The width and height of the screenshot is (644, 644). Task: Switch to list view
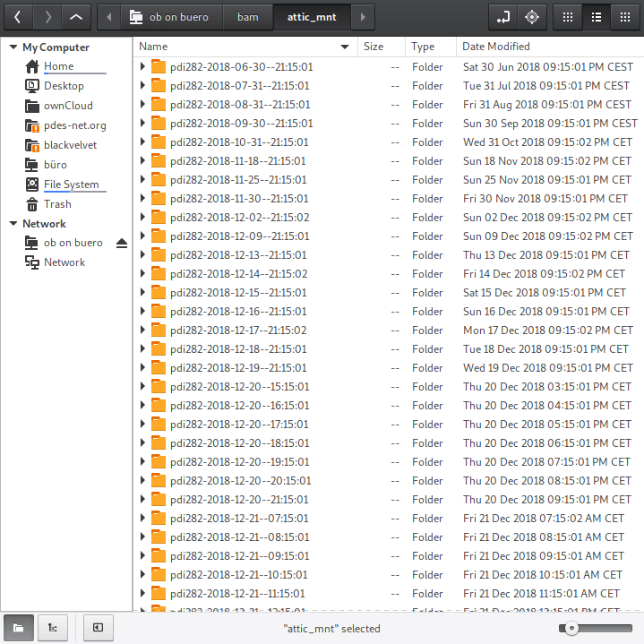[597, 17]
